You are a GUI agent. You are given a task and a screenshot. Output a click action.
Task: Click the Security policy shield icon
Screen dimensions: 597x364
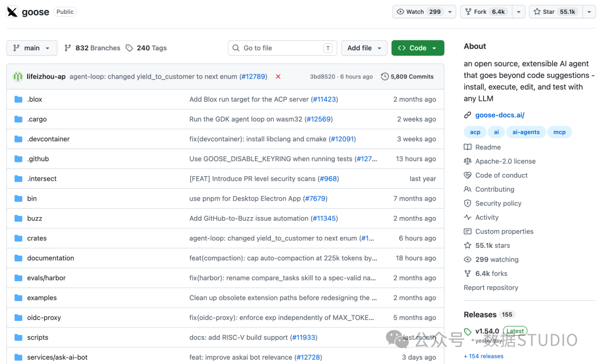pyautogui.click(x=468, y=203)
